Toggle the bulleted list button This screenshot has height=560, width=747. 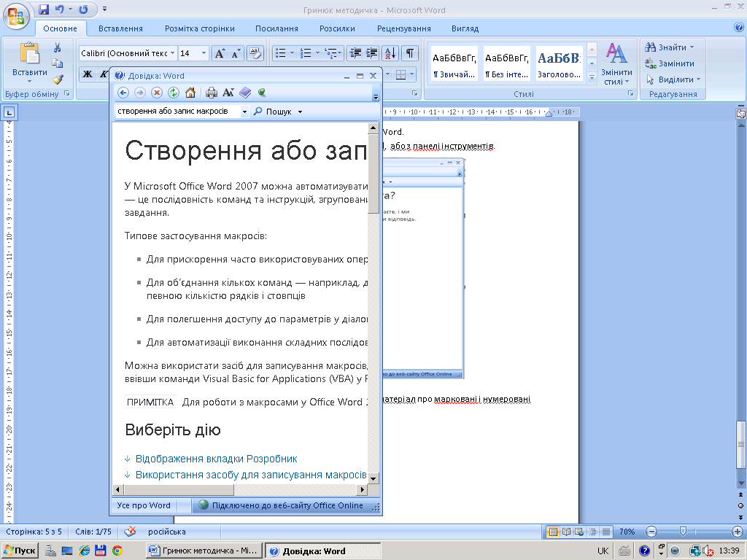click(281, 53)
